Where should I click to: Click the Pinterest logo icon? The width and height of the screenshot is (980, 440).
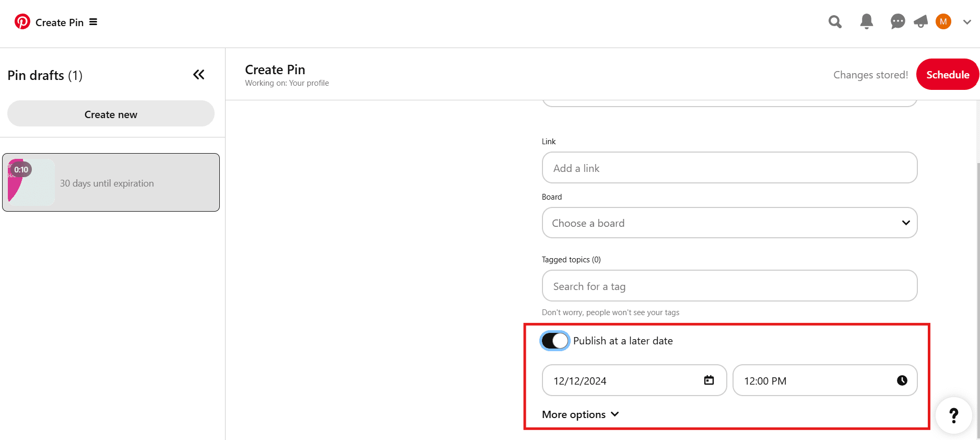(x=22, y=22)
